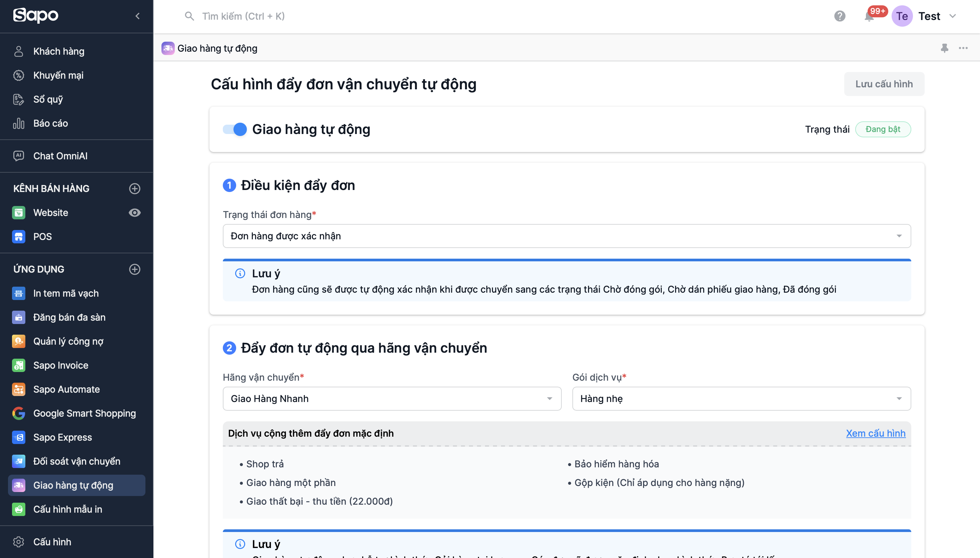Expand Trạng thái đơn hàng dropdown

tap(567, 236)
